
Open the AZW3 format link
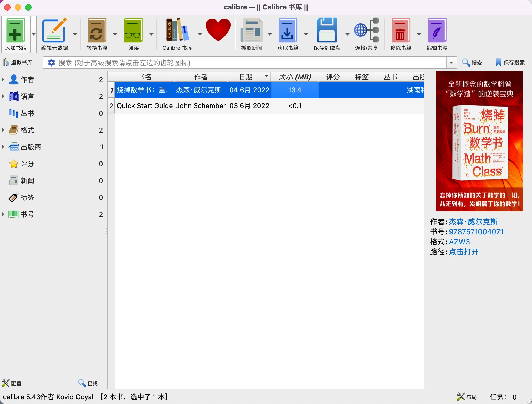[x=459, y=242]
